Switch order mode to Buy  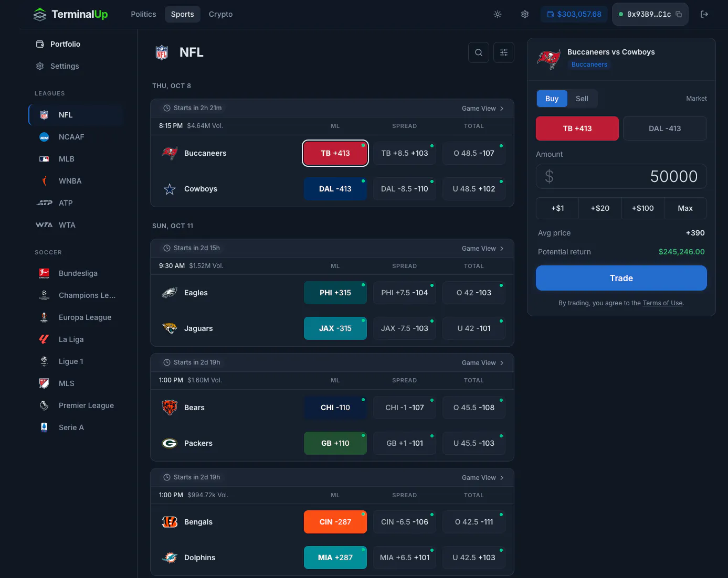[552, 99]
